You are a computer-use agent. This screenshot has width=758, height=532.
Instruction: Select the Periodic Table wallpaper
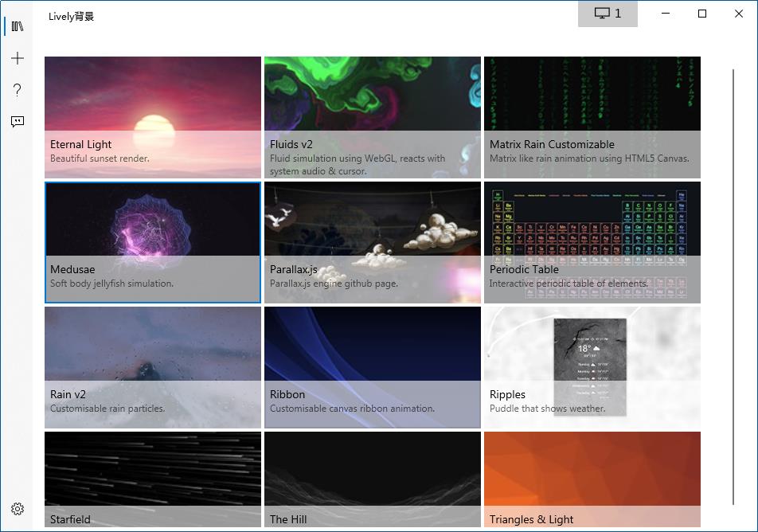(x=592, y=243)
